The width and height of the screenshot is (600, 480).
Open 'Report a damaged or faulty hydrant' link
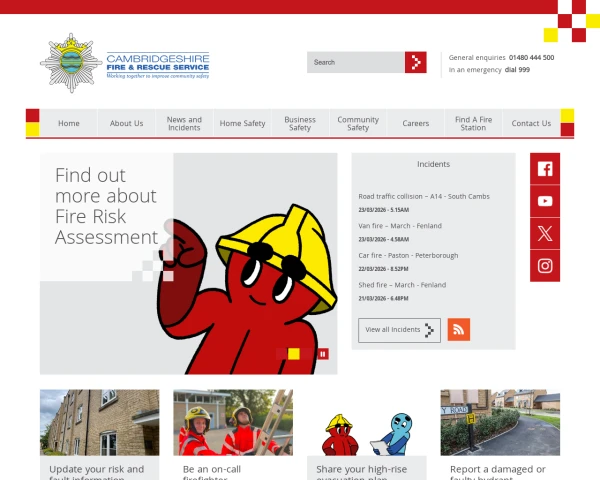coord(498,473)
